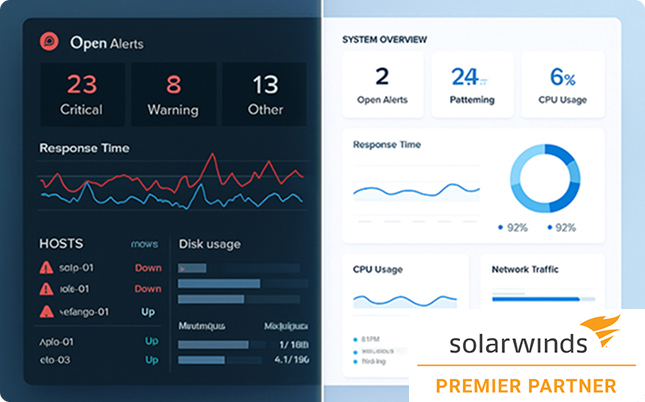Click the Down status for iole-01
The height and width of the screenshot is (402, 645).
[148, 289]
